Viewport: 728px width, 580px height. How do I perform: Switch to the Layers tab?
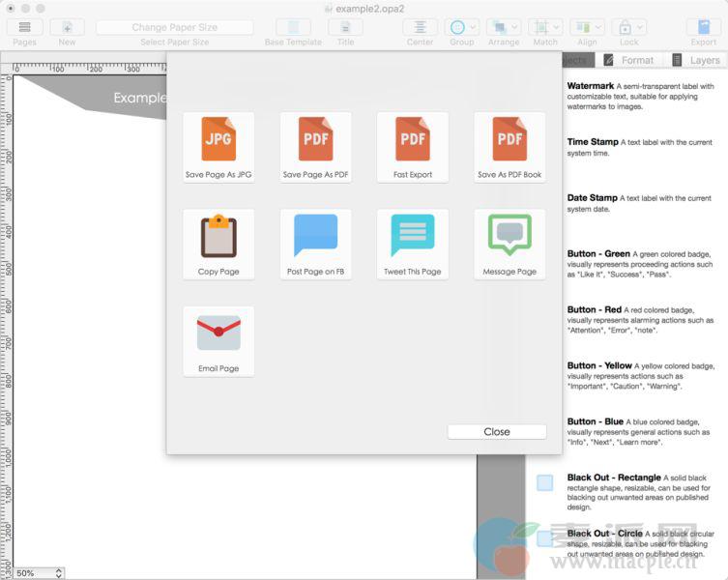click(x=696, y=60)
